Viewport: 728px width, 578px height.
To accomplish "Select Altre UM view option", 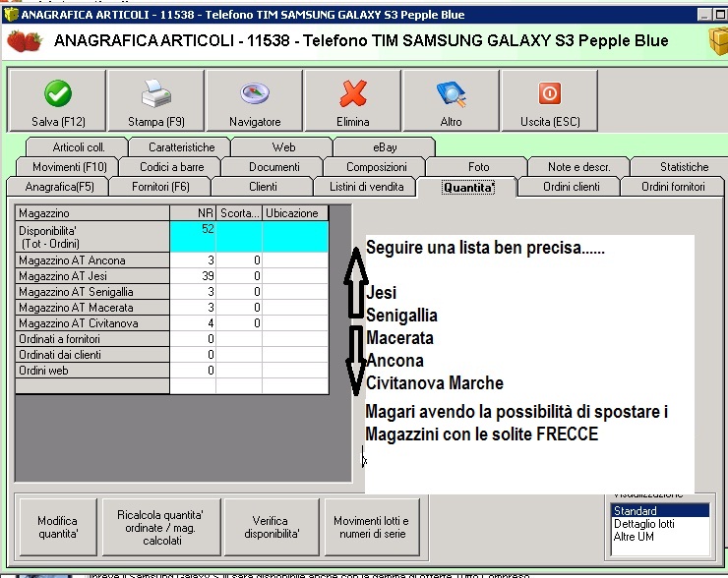I will (660, 537).
